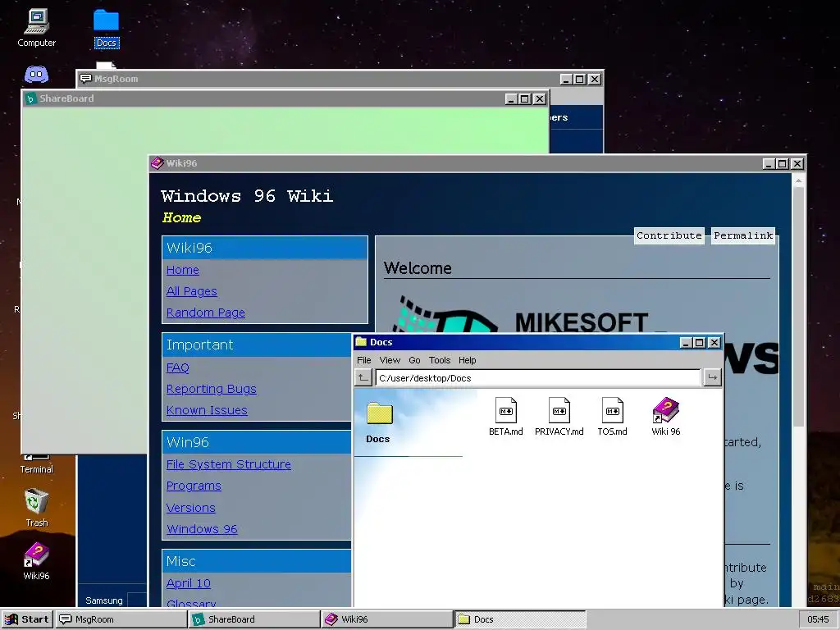Follow the All Pages wiki link

191,291
